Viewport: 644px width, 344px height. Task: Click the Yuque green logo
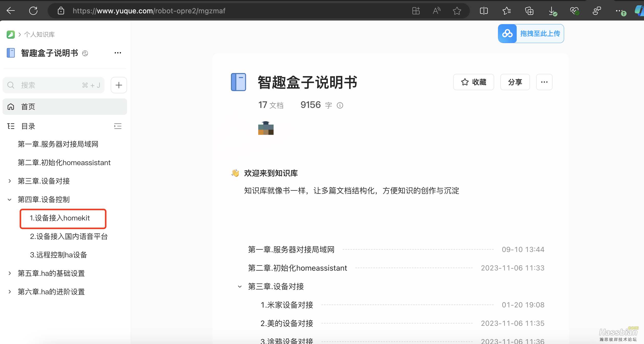coord(11,34)
